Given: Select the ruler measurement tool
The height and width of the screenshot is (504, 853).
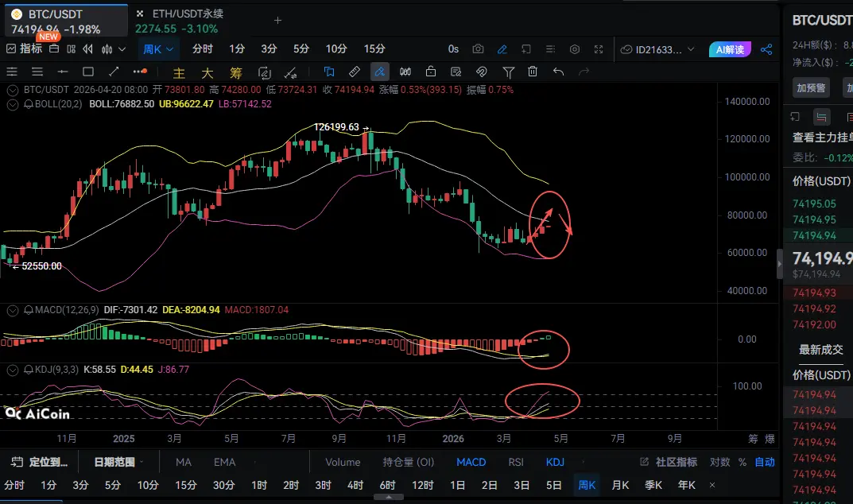Looking at the screenshot, I should pyautogui.click(x=354, y=72).
